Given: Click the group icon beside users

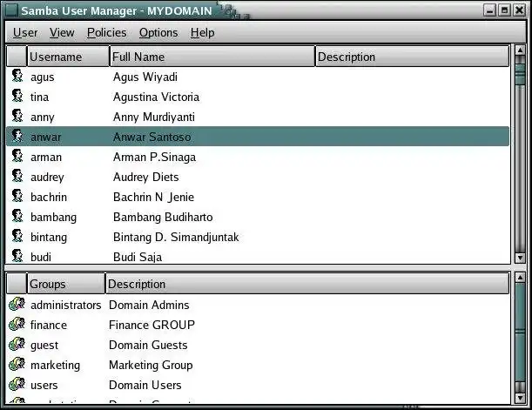Looking at the screenshot, I should (x=17, y=384).
